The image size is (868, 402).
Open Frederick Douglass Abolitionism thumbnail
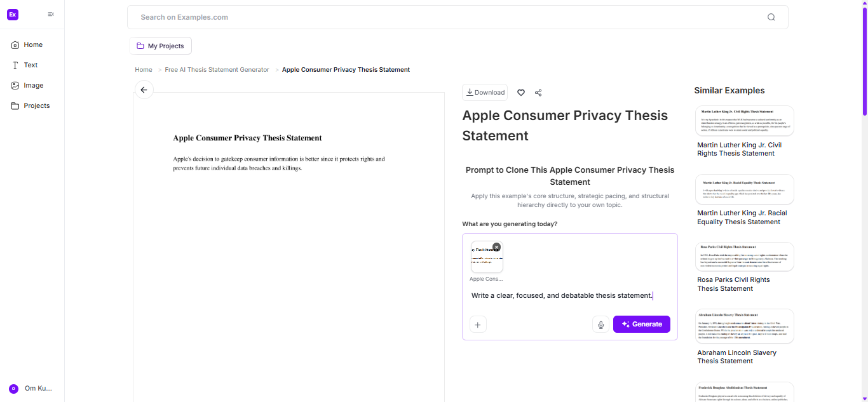click(745, 392)
